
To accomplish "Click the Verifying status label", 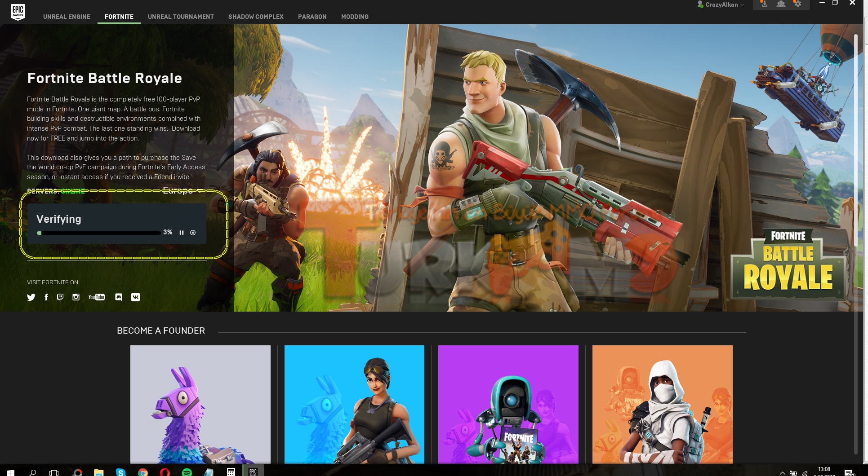I will 59,219.
